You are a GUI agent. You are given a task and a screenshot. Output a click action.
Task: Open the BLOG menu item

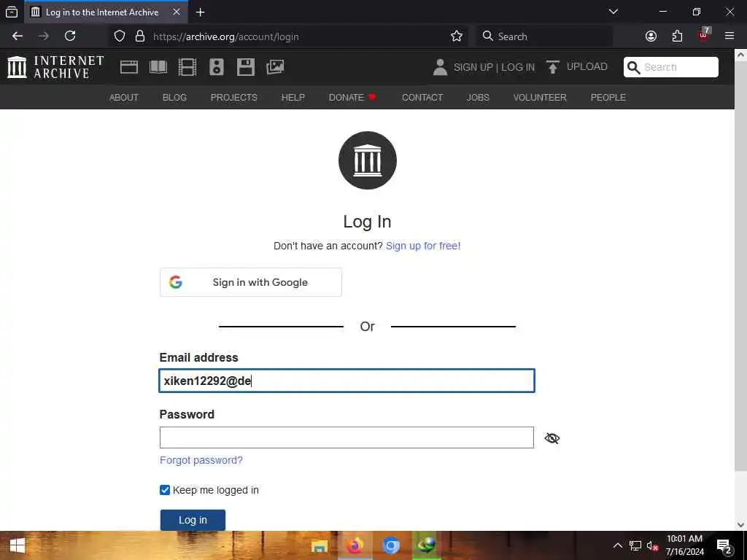(x=174, y=97)
